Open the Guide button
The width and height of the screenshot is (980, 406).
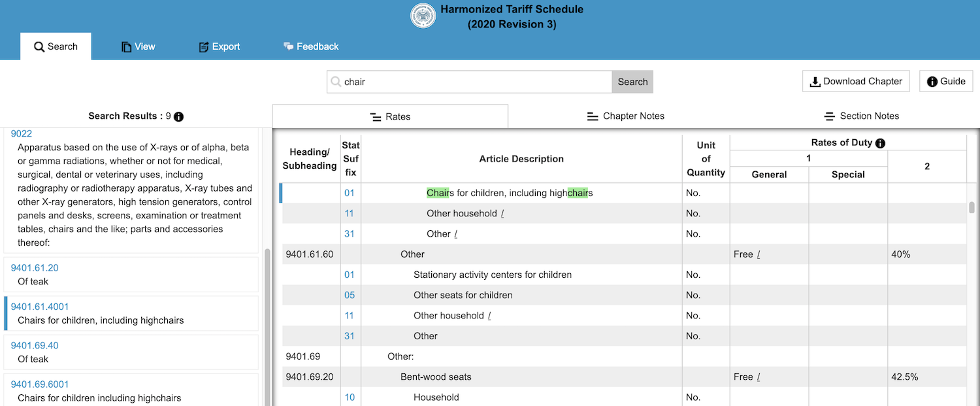945,81
